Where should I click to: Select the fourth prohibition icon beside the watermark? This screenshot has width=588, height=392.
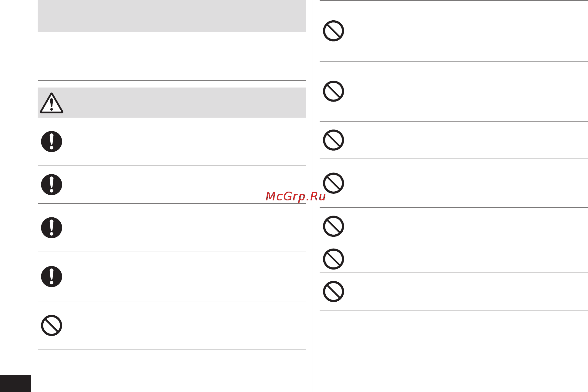click(334, 183)
